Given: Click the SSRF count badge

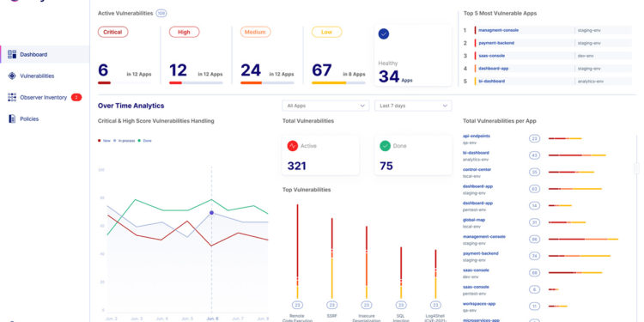Looking at the screenshot, I should pos(331,305).
